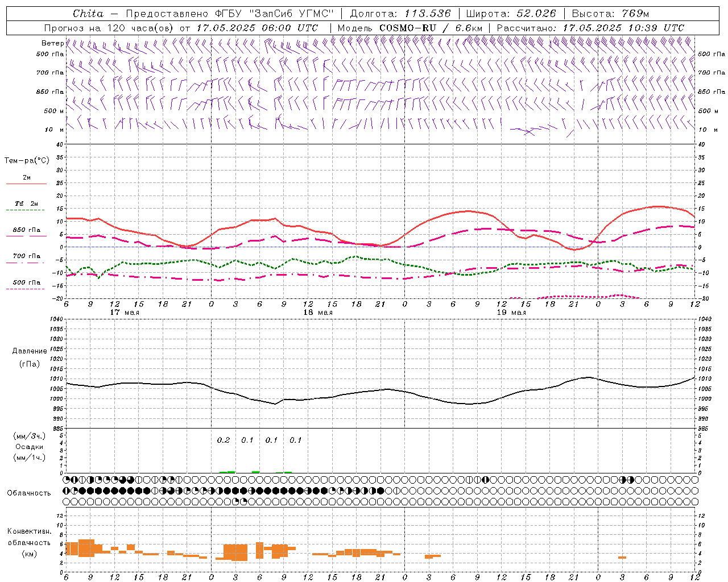The height and width of the screenshot is (582, 728).
Task: Click the dashed "Td 2м" legend line sample
Action: tap(26, 210)
